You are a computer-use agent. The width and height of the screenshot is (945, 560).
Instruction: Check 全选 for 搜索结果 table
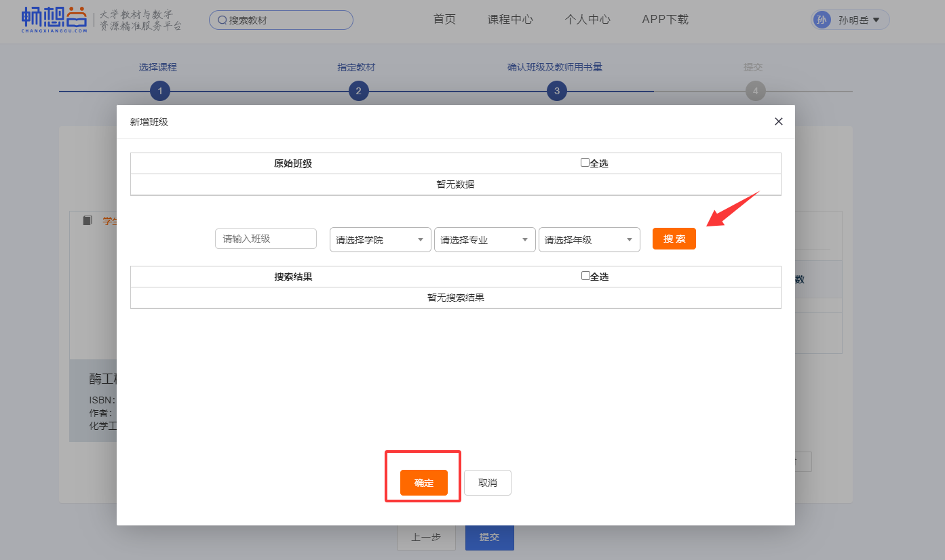[x=585, y=276]
